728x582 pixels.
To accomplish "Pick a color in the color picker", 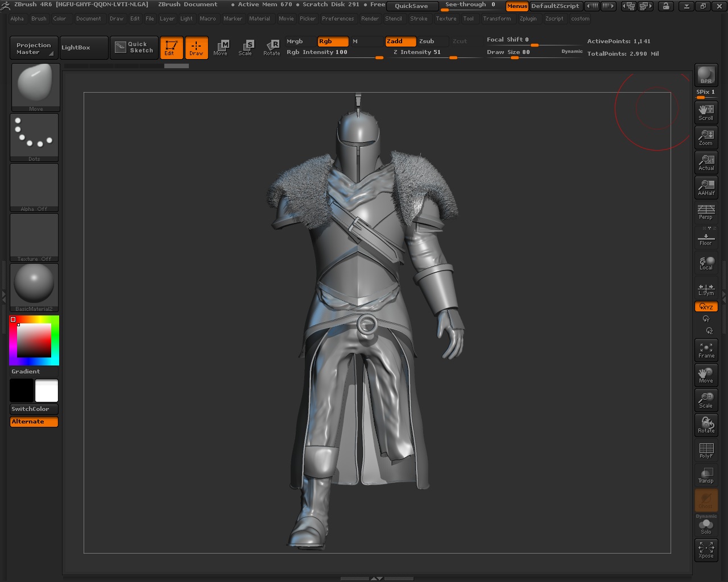I will point(34,340).
